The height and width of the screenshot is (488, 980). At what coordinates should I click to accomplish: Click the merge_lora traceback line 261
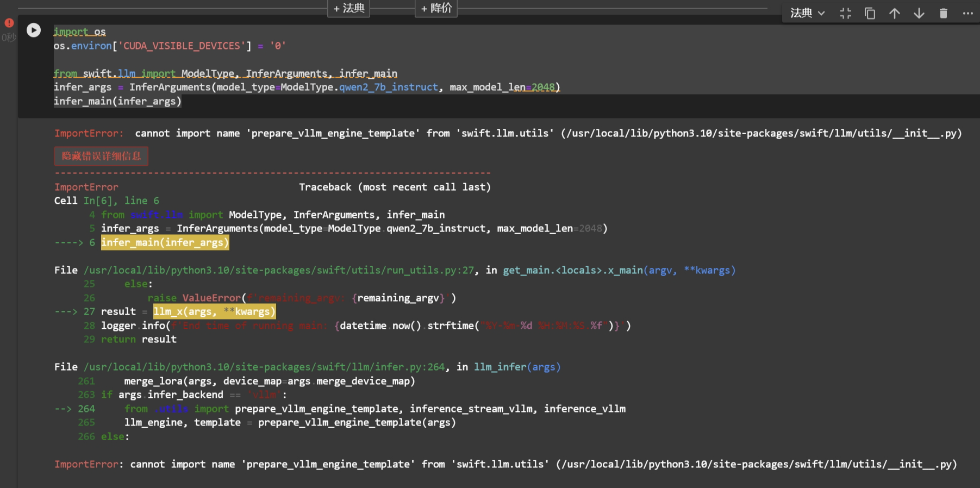click(246, 381)
